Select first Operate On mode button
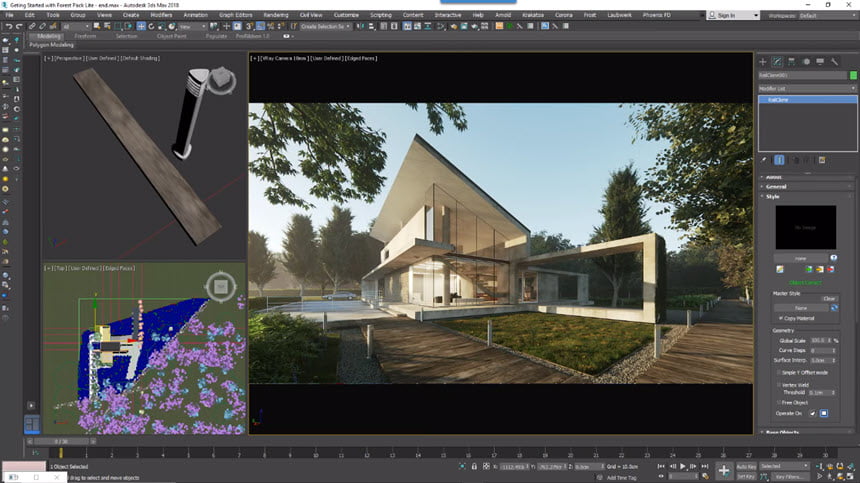860x483 pixels. click(812, 413)
